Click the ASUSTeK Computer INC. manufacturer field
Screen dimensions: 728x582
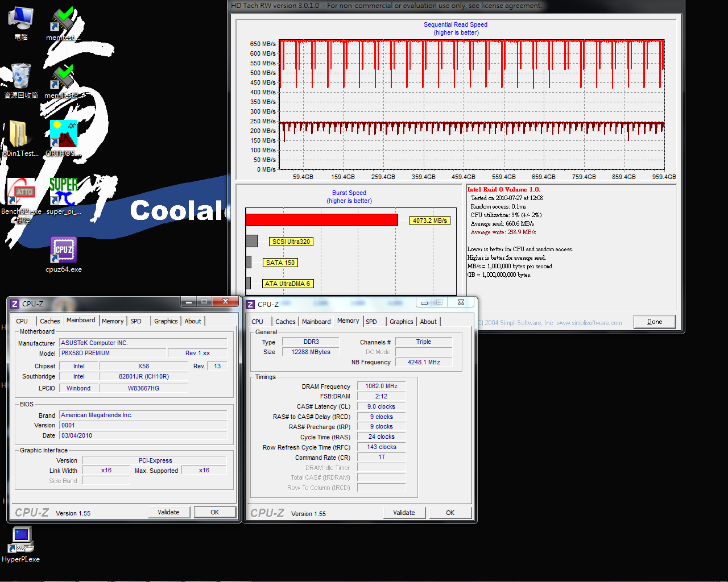143,343
